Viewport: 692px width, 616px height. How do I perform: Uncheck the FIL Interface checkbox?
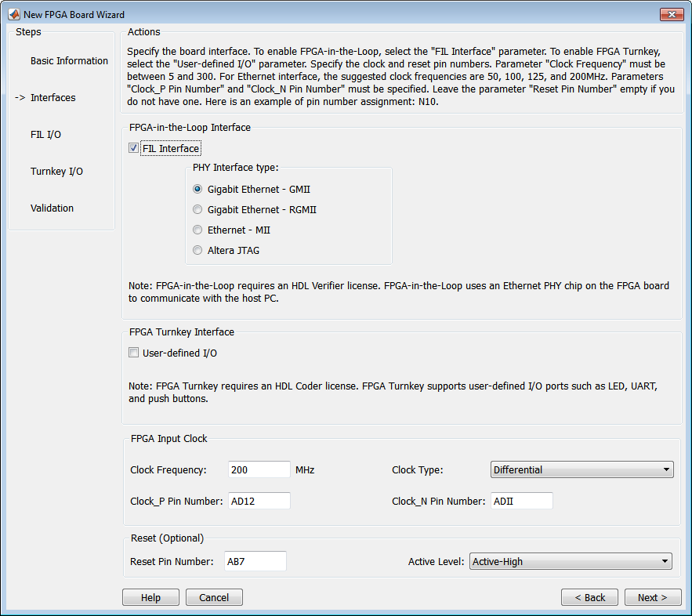click(134, 148)
